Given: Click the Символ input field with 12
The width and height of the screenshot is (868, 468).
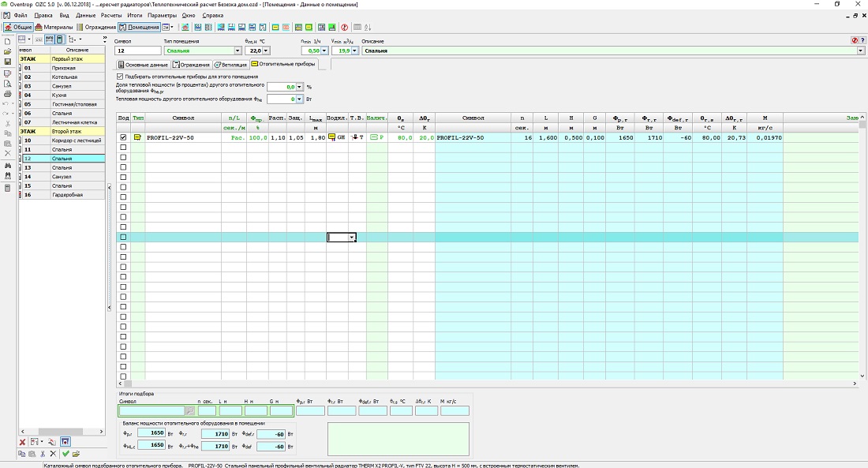Looking at the screenshot, I should pos(137,51).
